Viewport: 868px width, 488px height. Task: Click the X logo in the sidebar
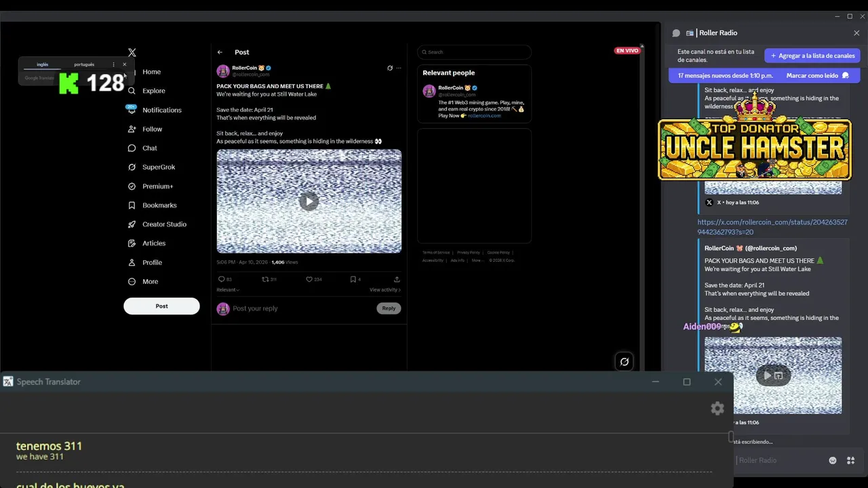point(132,52)
